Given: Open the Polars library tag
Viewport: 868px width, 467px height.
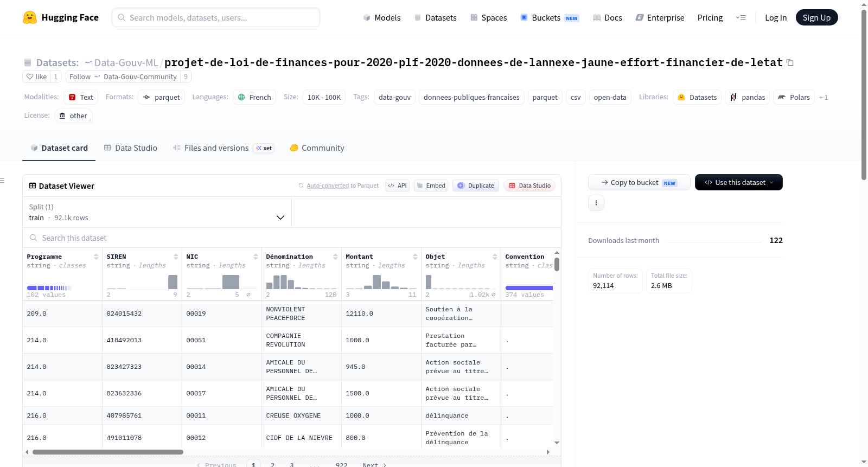Looking at the screenshot, I should (794, 97).
